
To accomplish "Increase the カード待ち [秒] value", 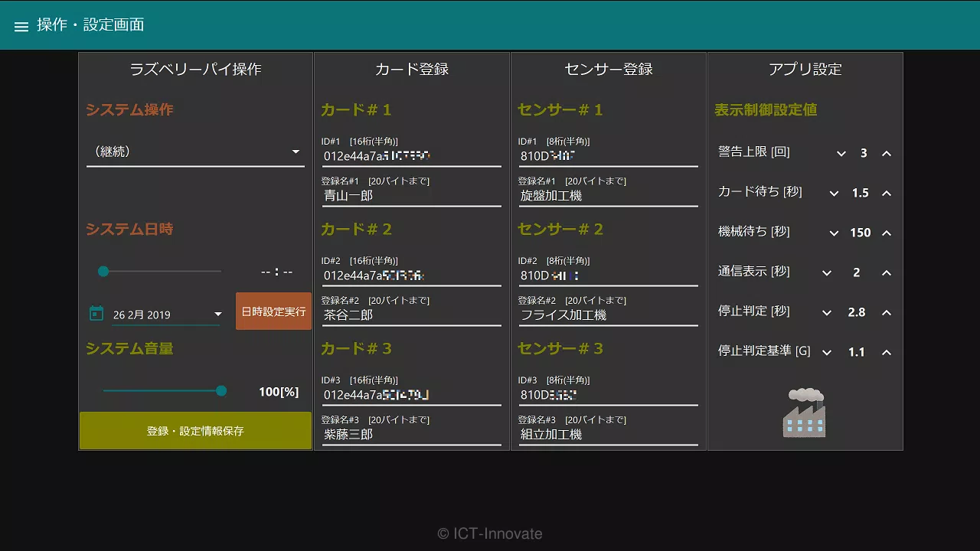I will [x=887, y=194].
